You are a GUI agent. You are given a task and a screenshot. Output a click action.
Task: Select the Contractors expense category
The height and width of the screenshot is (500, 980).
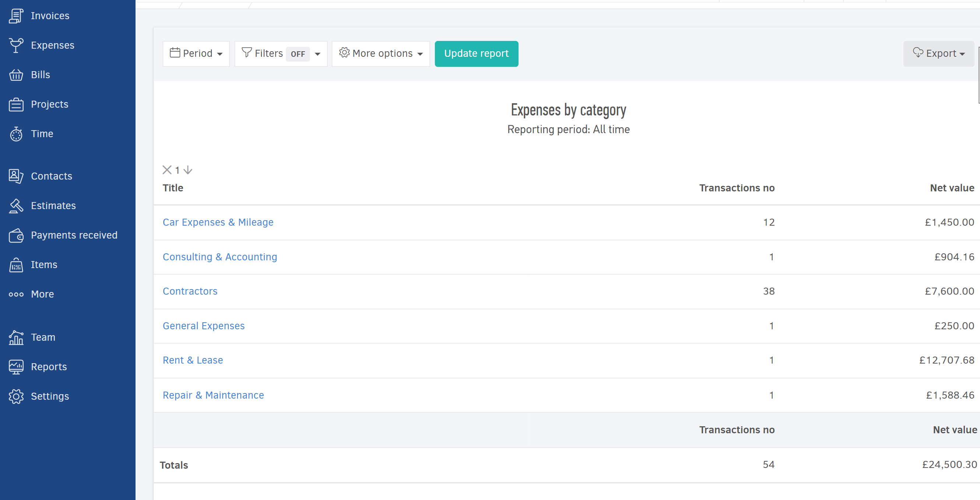click(x=190, y=291)
